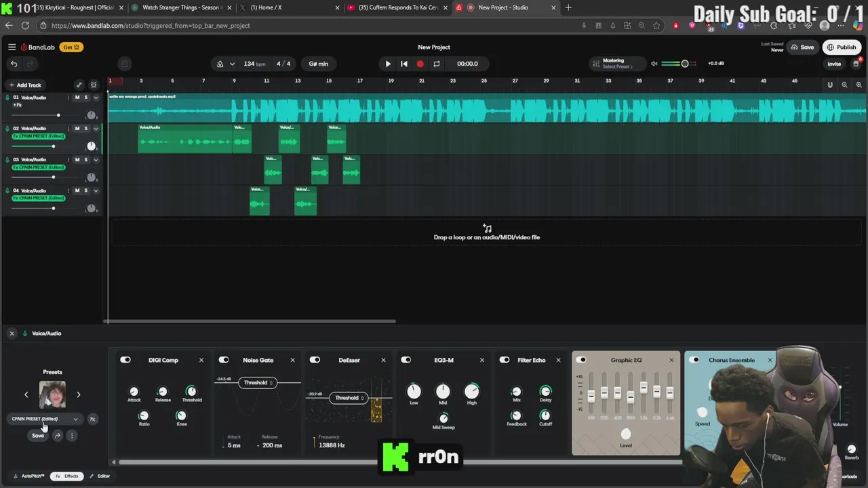Click the Fx bypass icon beside preset
The width and height of the screenshot is (868, 488).
(93, 419)
